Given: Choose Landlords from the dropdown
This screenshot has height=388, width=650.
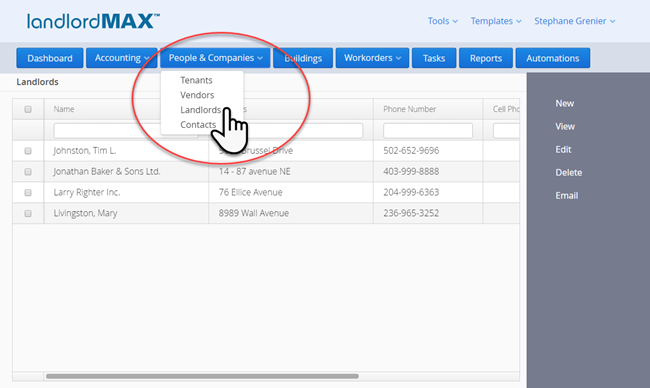Looking at the screenshot, I should 200,110.
